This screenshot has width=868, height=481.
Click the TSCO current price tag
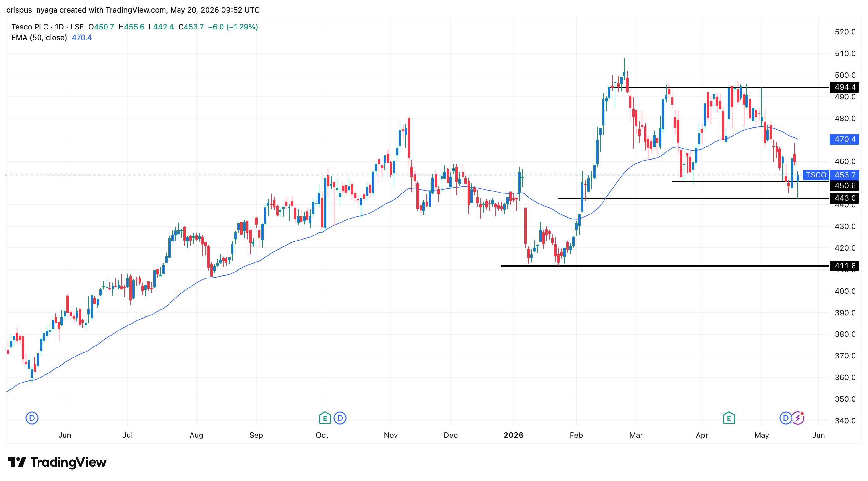[x=816, y=175]
